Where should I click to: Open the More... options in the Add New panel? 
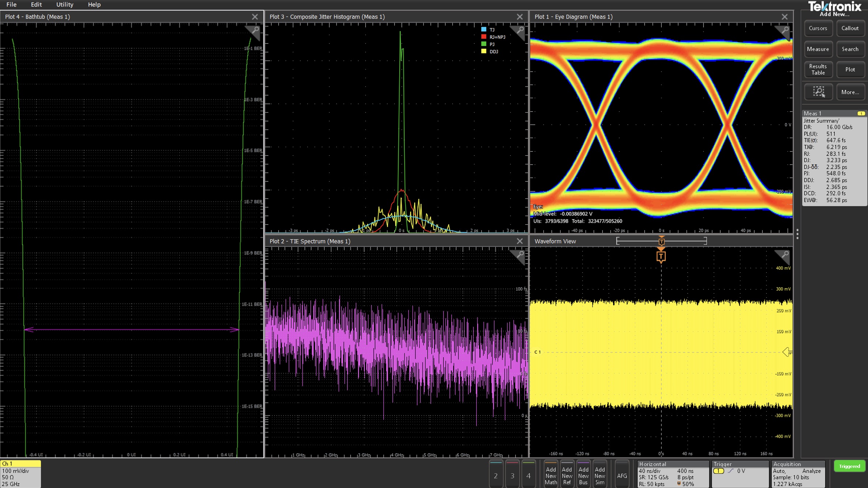(x=850, y=92)
